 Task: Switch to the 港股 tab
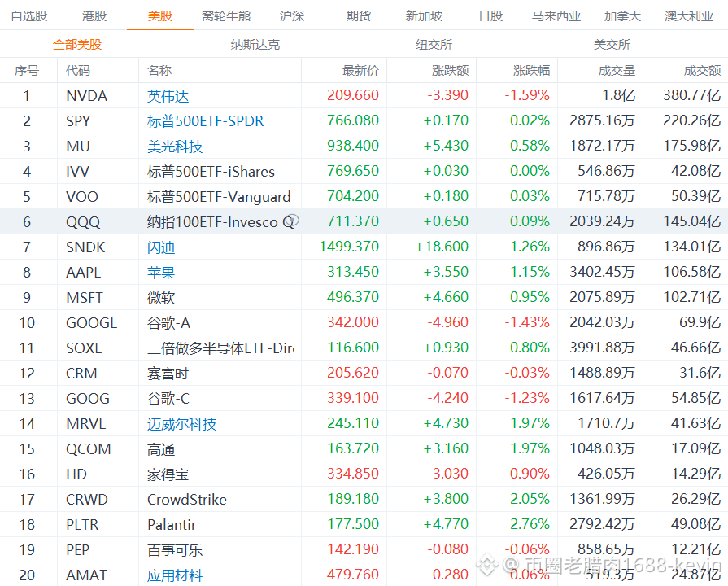click(x=94, y=15)
